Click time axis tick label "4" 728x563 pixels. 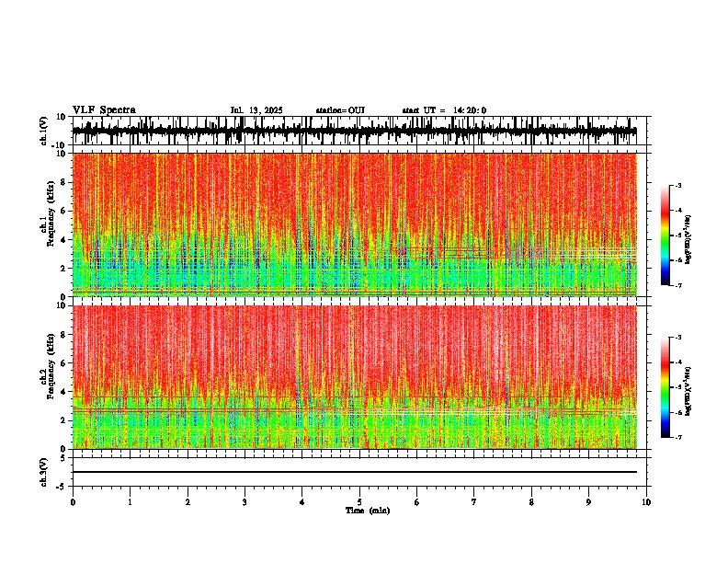pyautogui.click(x=302, y=502)
